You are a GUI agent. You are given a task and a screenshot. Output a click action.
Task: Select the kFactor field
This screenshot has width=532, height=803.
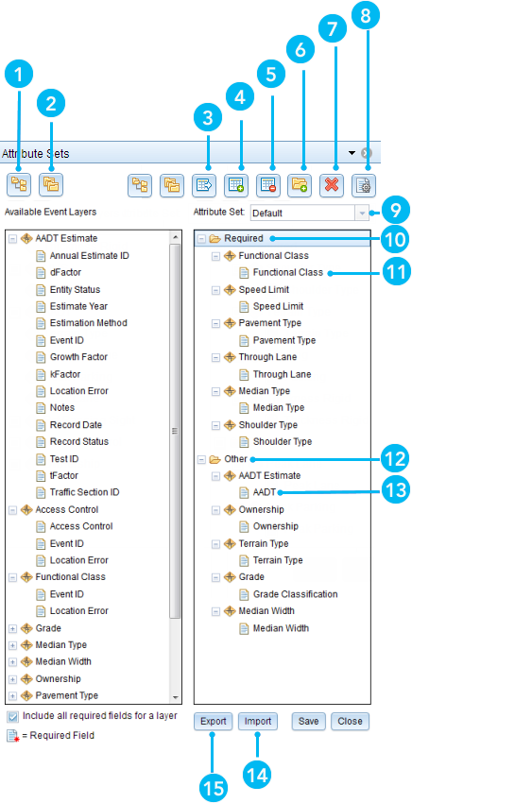coord(65,374)
